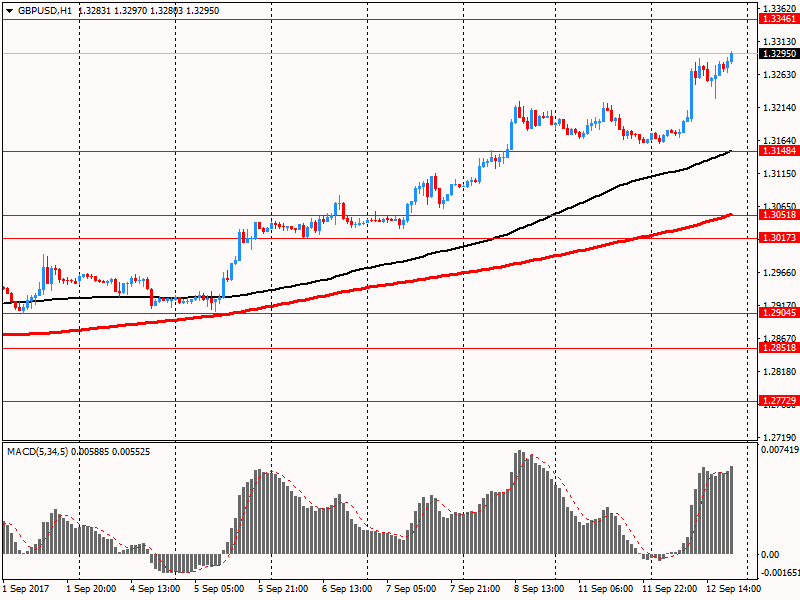Select the GBPUSD,H1 chart title text
This screenshot has height=600, width=800.
click(x=45, y=11)
